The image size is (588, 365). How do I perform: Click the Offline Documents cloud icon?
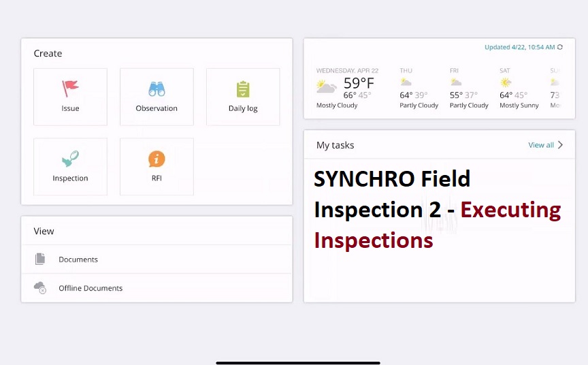[39, 288]
